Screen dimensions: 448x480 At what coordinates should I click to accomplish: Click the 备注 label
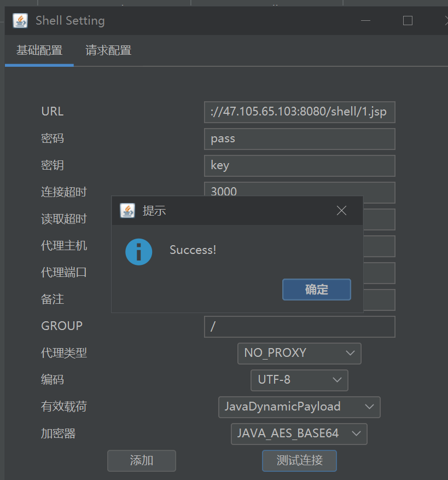[x=53, y=299]
